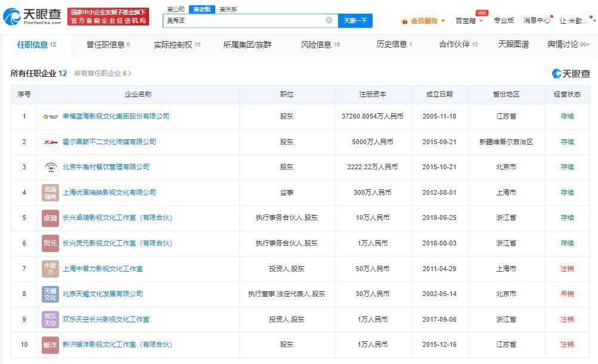Open 霍尔果斯不二文化传媒有限公司 link
Viewport: 598px width, 364px height.
pyautogui.click(x=109, y=142)
